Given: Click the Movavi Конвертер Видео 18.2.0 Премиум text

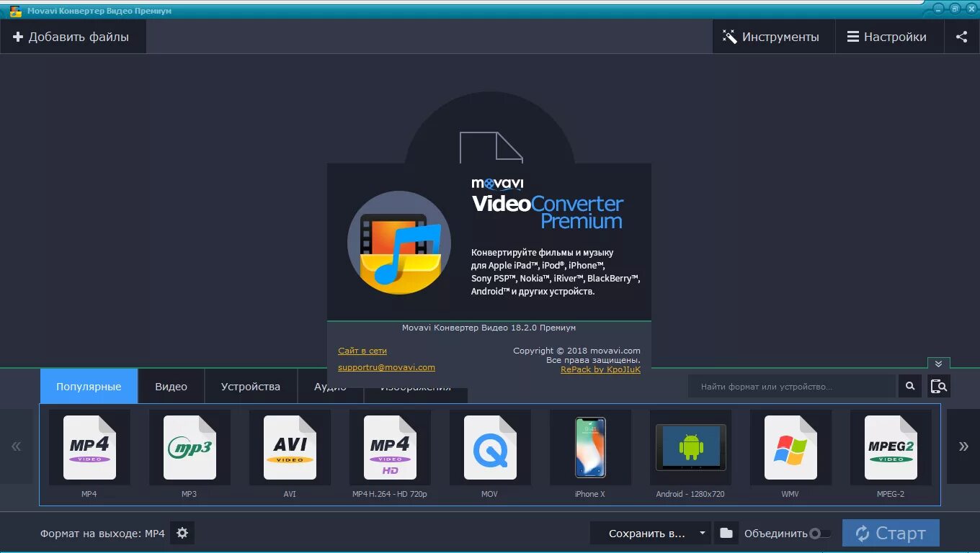Looking at the screenshot, I should pos(489,328).
